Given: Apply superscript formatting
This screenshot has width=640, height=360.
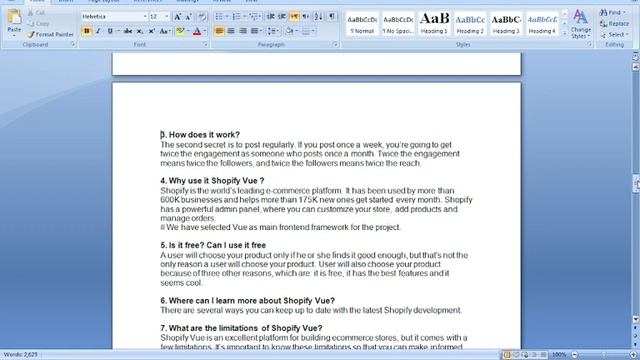Looking at the screenshot, I should (x=151, y=31).
